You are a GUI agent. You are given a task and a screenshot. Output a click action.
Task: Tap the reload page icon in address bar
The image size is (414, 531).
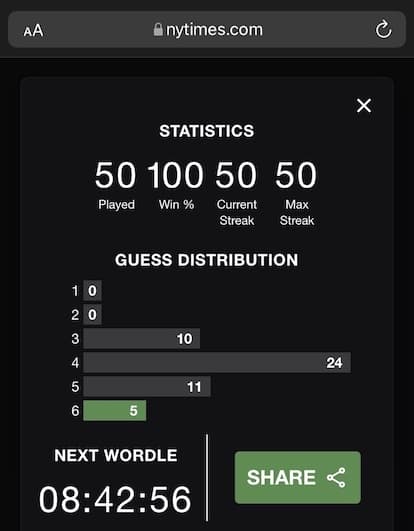coord(384,29)
